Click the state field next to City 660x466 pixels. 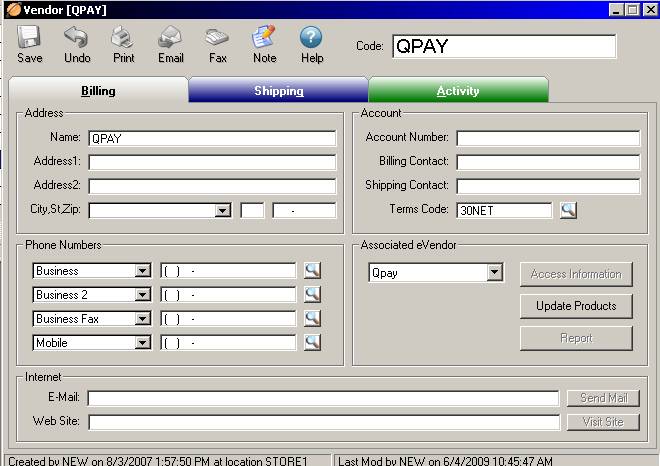[252, 210]
